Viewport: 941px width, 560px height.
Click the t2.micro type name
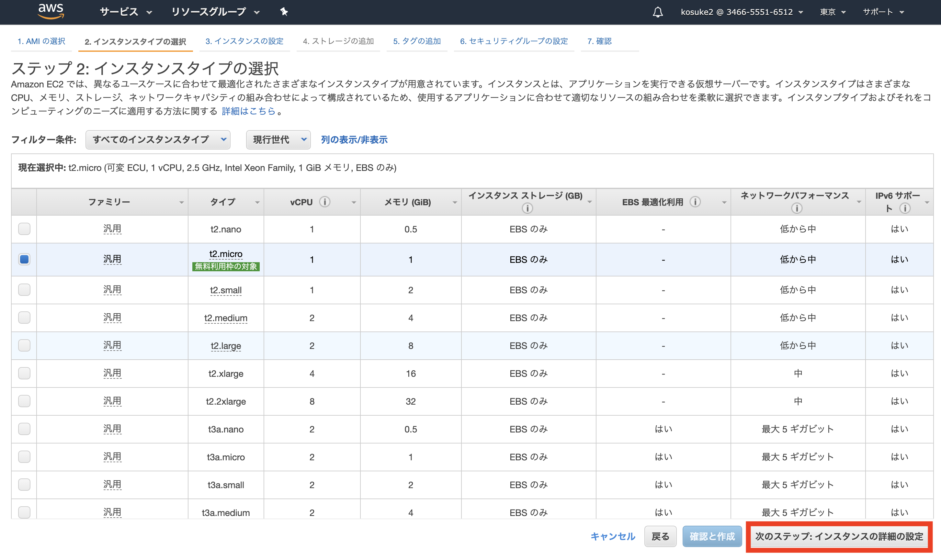(226, 254)
